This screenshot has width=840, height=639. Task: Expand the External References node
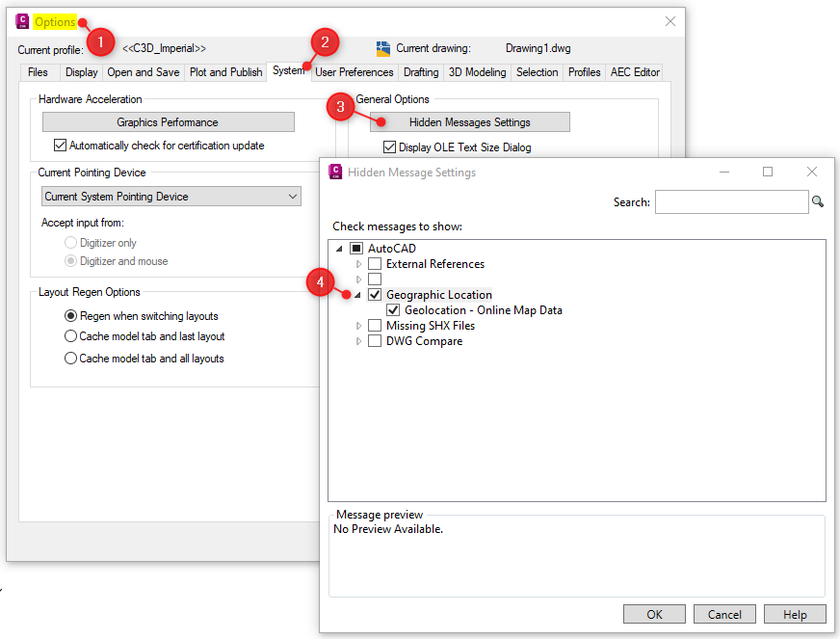(x=358, y=264)
